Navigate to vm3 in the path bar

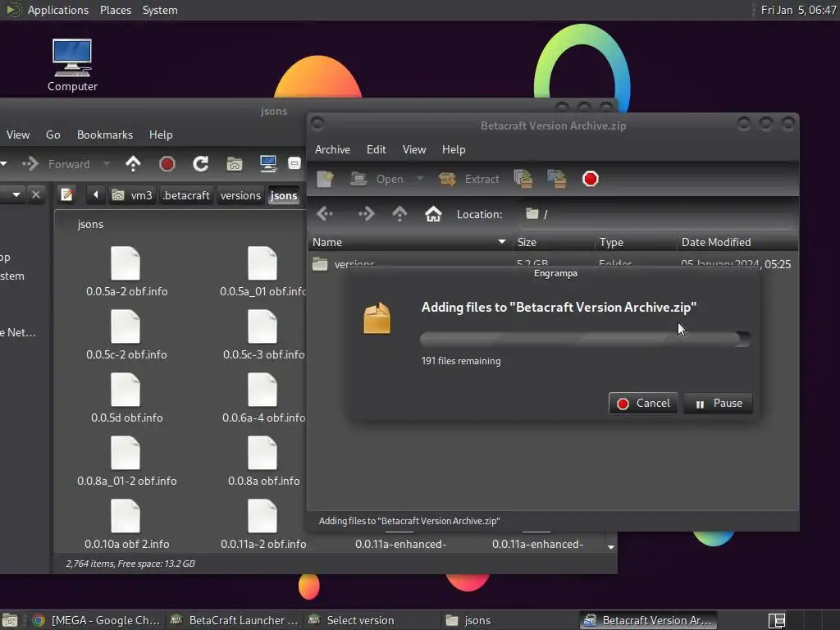pyautogui.click(x=132, y=195)
